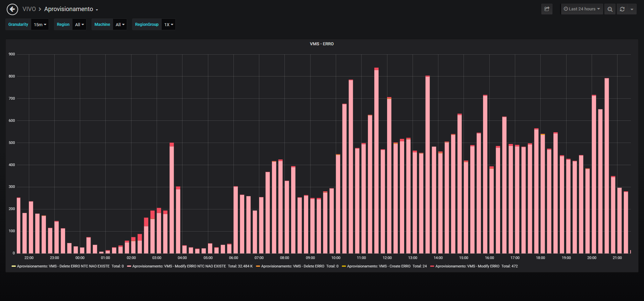Click the 500-high bar near 03:30
644x301 pixels.
[x=172, y=198]
